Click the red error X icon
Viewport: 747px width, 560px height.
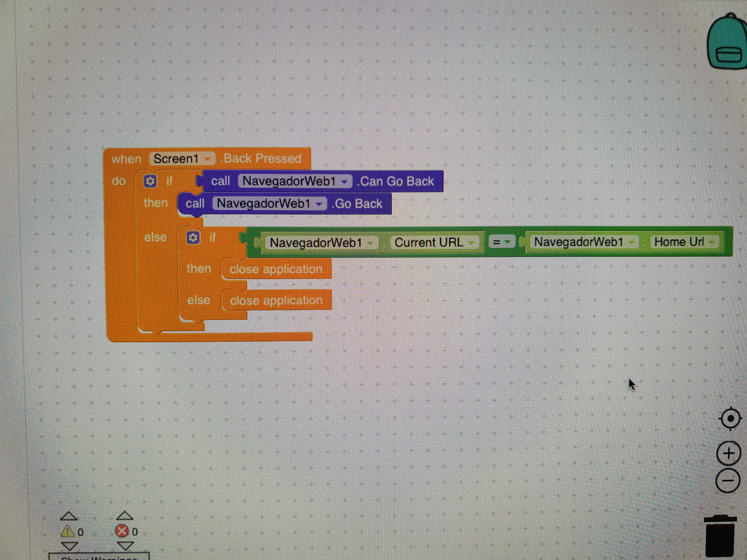coord(122,531)
